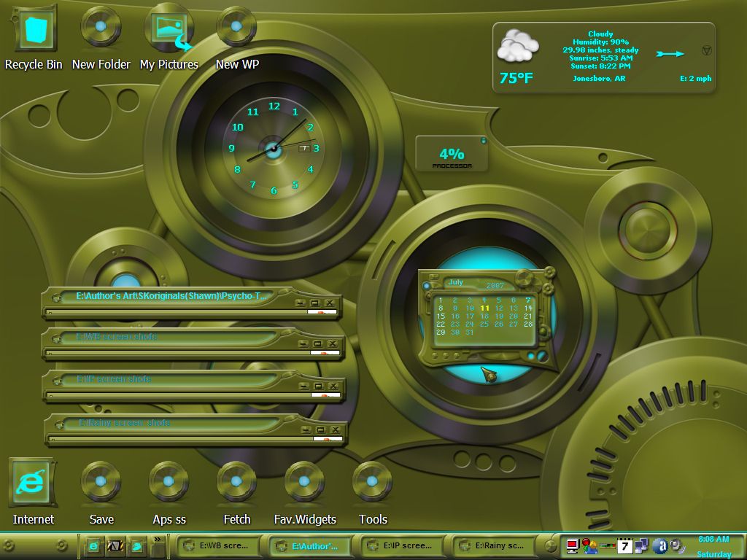Viewport: 747px width, 560px height.
Task: Click the volume speaker tray icon
Action: tap(676, 545)
